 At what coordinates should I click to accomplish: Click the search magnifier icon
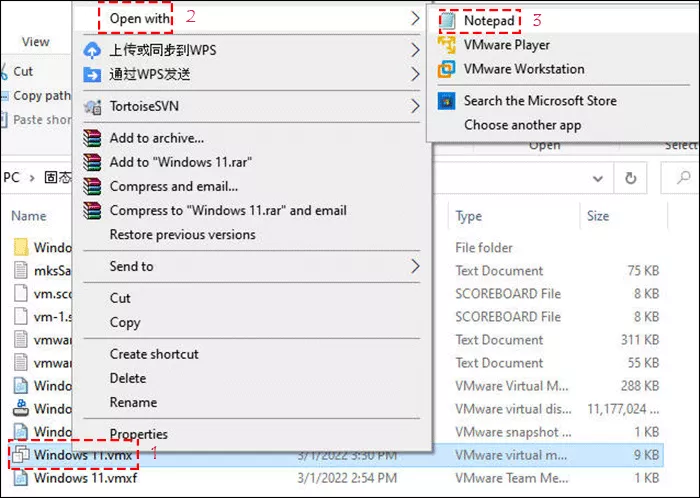pos(683,178)
